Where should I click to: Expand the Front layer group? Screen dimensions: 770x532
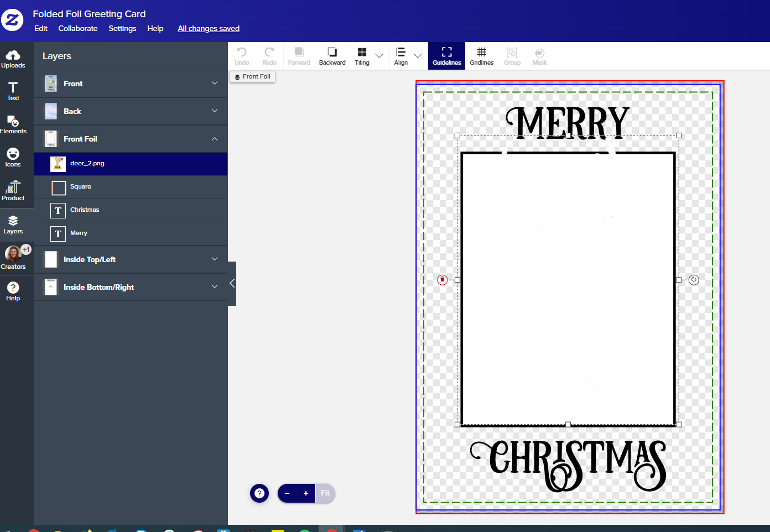pos(215,84)
